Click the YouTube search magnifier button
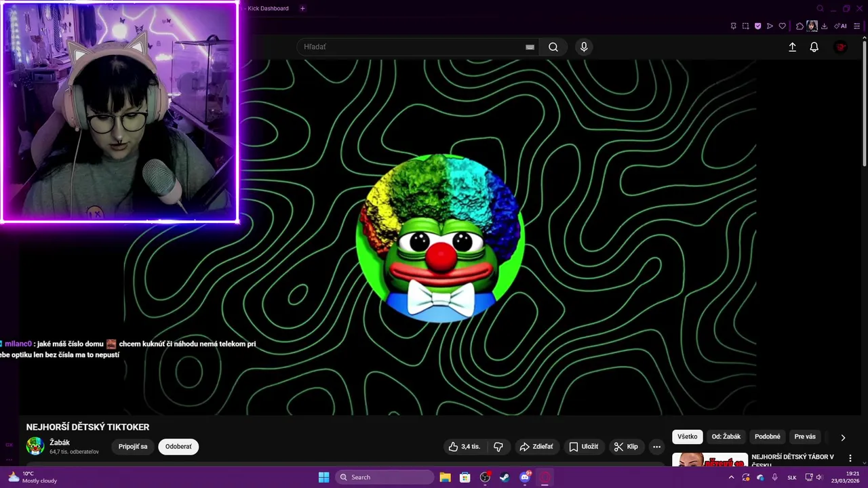The width and height of the screenshot is (868, 488). pos(553,47)
